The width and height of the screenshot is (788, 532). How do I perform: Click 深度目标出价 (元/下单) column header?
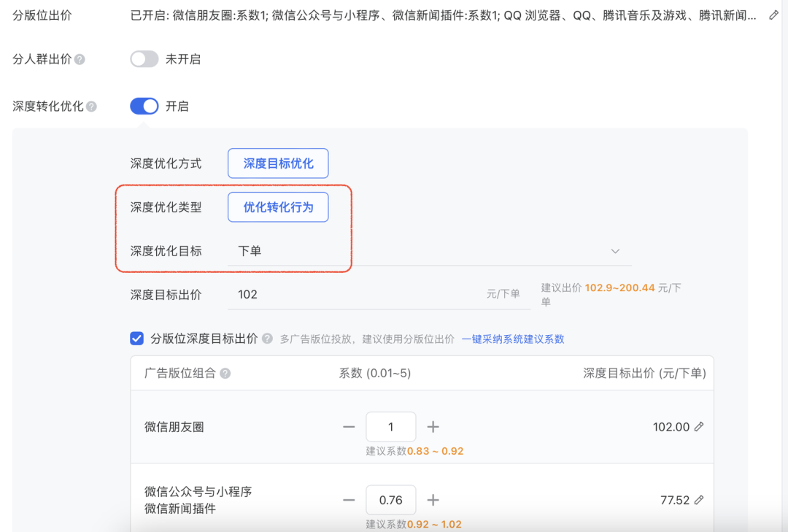click(644, 373)
